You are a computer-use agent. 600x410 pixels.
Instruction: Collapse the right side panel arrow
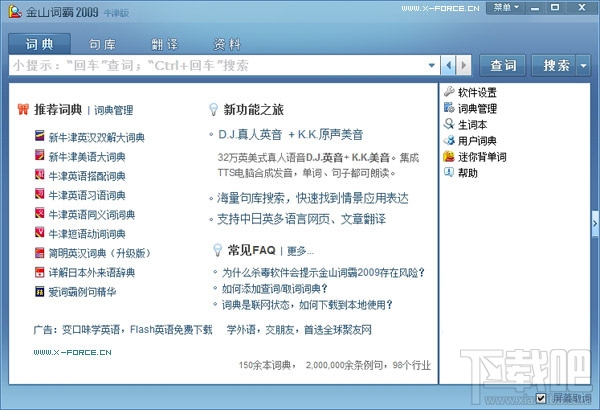coord(595,224)
